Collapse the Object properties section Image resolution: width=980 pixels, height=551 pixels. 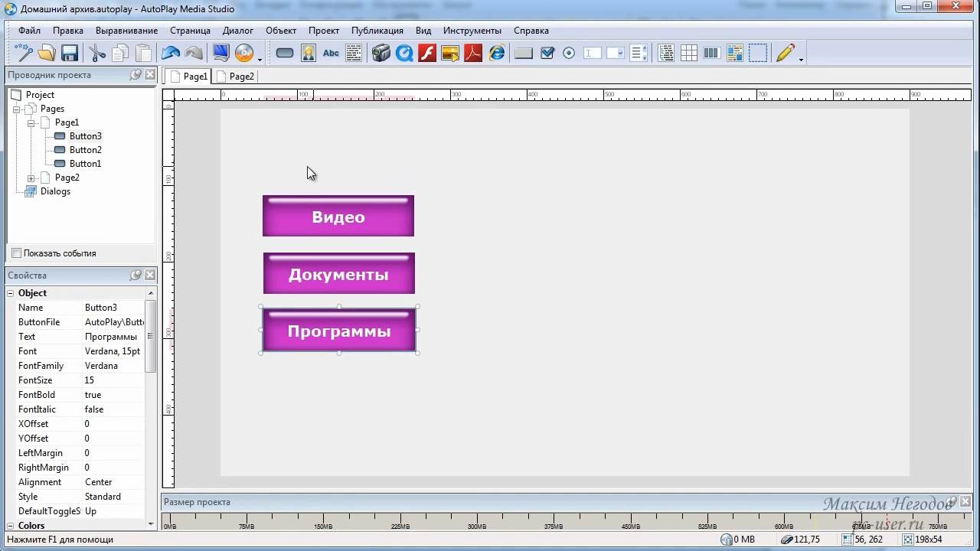[11, 293]
